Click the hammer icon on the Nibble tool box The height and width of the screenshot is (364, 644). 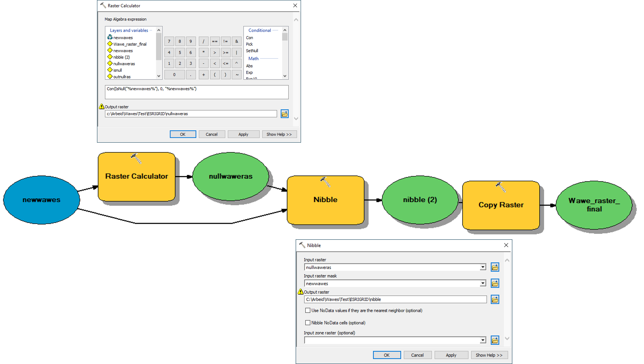(325, 182)
